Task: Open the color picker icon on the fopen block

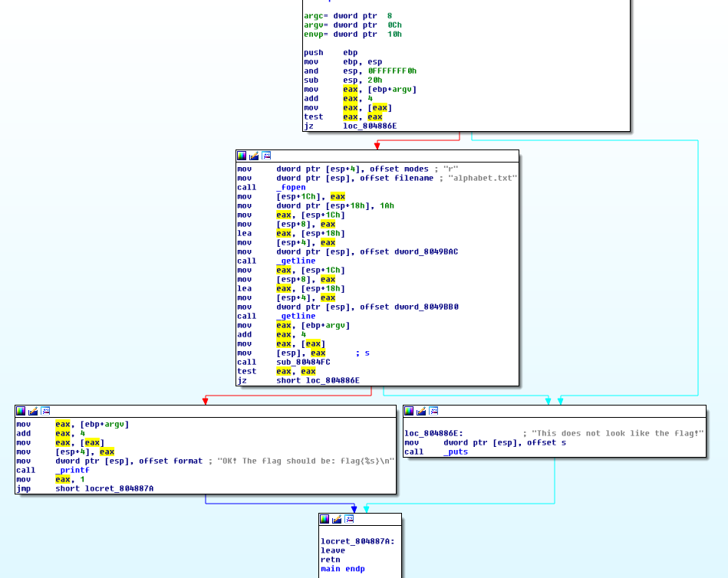Action: click(x=242, y=156)
